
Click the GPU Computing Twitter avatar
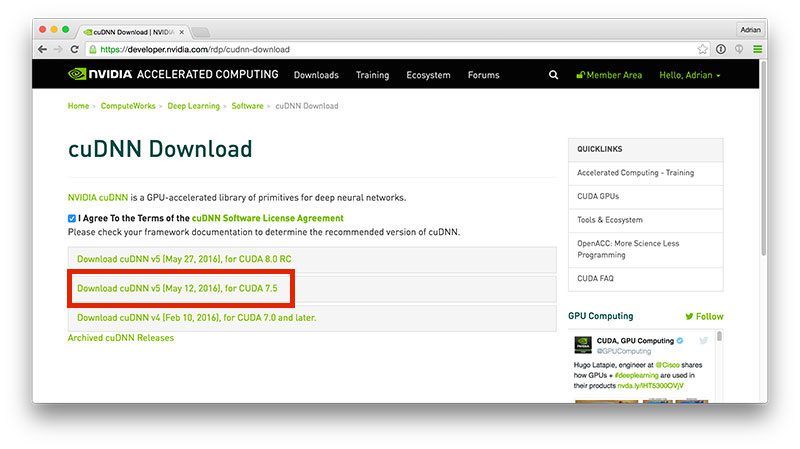(583, 345)
